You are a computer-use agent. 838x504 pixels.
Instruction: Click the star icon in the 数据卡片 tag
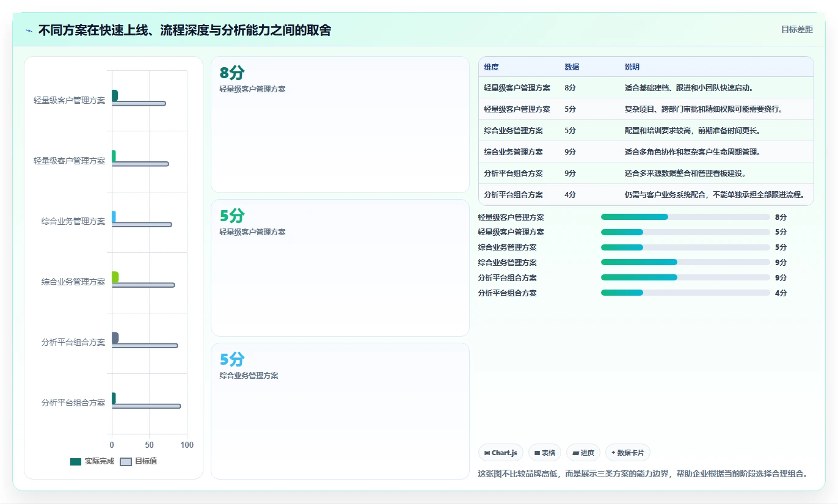613,453
